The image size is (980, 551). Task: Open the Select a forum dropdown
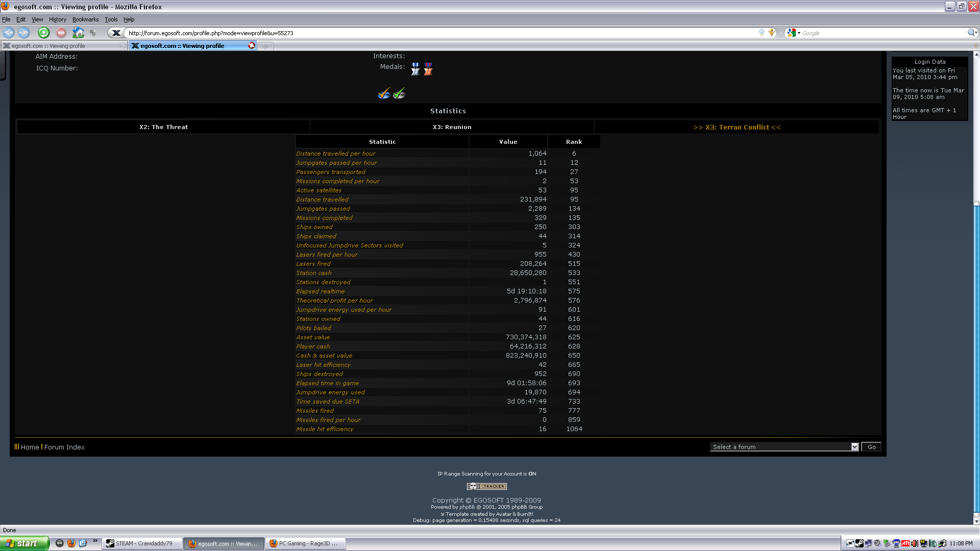(784, 447)
